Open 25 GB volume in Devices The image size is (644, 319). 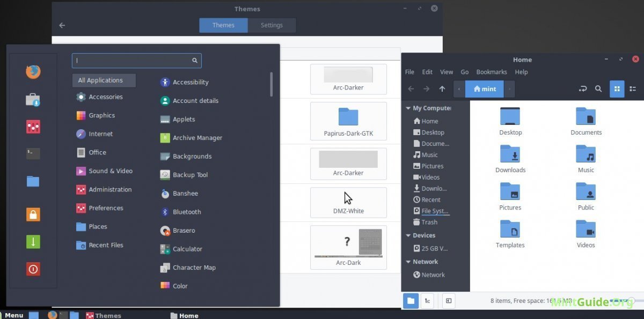[x=431, y=248]
